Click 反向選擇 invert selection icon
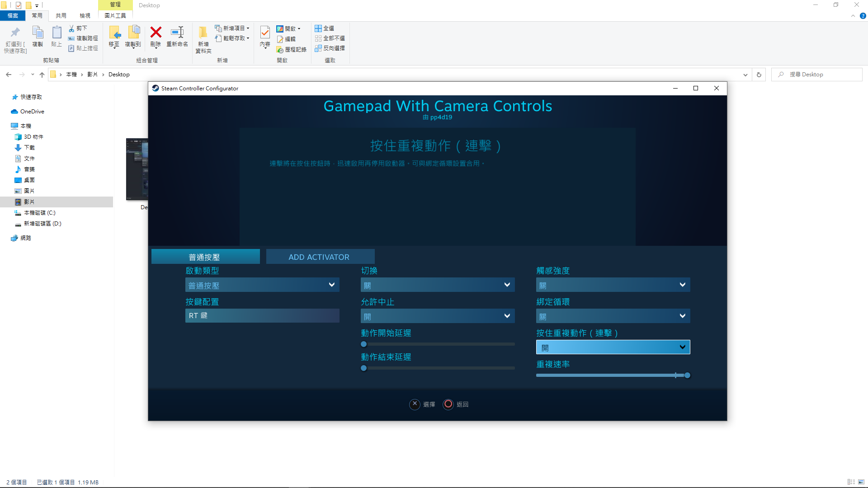 [318, 48]
